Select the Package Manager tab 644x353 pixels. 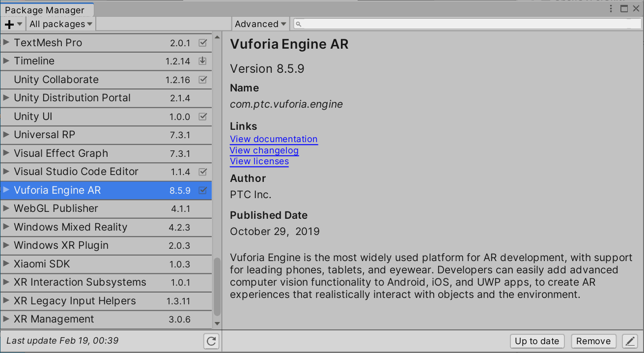click(47, 10)
